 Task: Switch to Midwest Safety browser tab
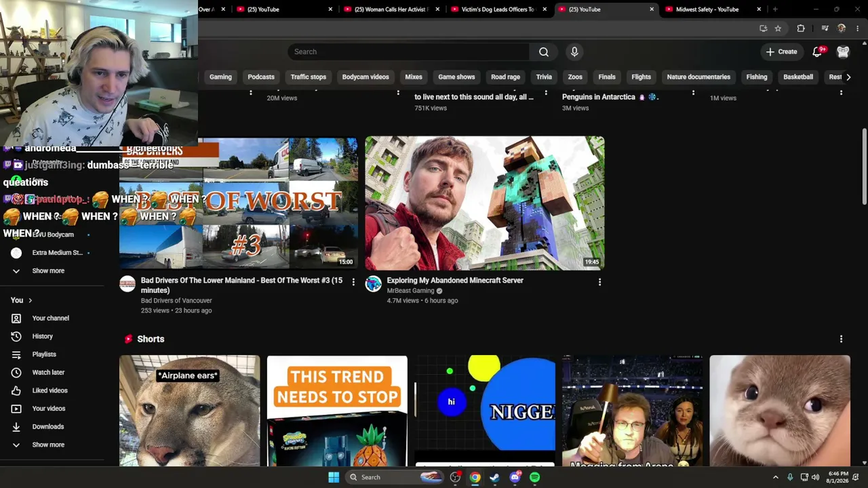coord(708,9)
